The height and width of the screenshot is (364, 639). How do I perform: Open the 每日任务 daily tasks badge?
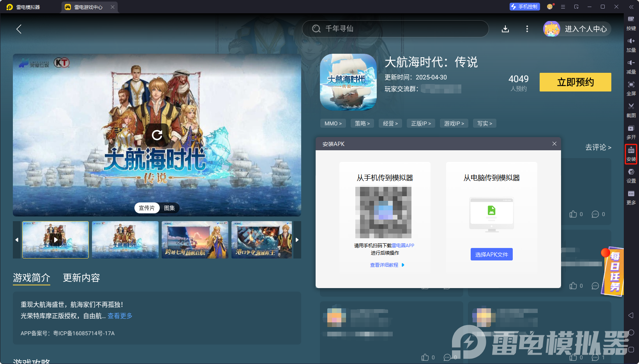(x=613, y=271)
